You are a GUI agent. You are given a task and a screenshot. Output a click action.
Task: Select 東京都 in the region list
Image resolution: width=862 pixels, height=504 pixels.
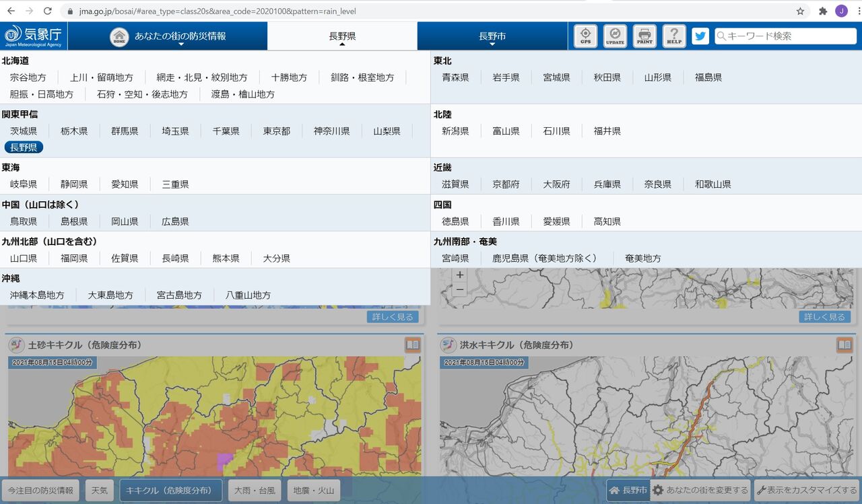click(x=277, y=131)
